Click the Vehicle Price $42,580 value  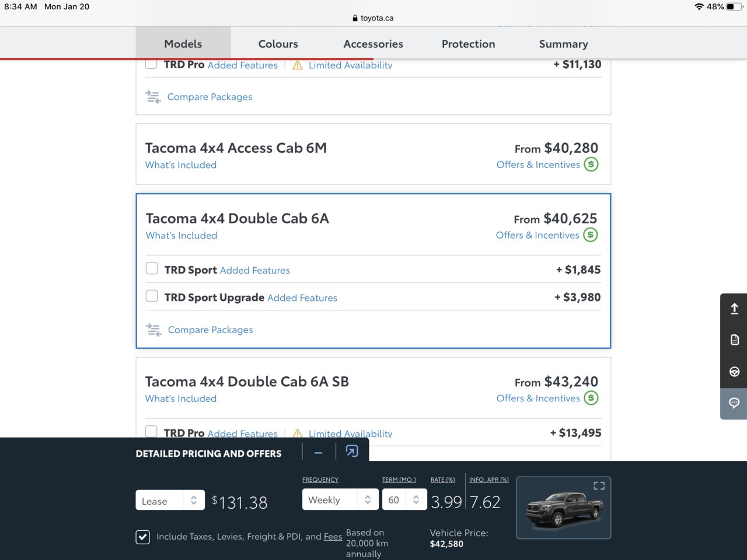(x=446, y=544)
